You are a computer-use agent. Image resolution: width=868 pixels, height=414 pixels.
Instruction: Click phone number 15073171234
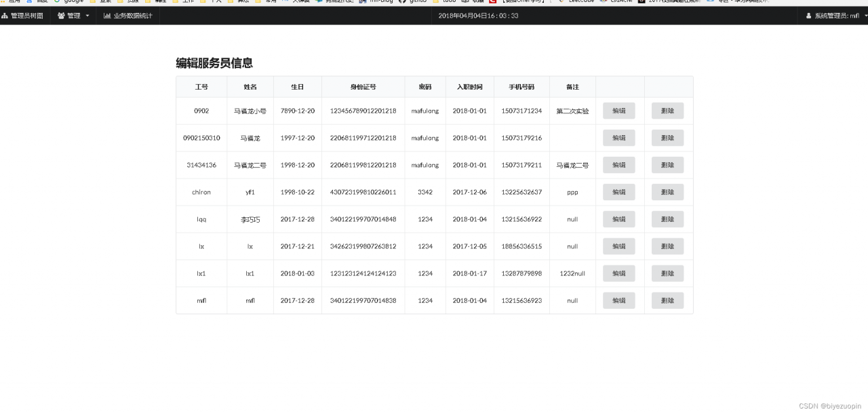coord(522,111)
